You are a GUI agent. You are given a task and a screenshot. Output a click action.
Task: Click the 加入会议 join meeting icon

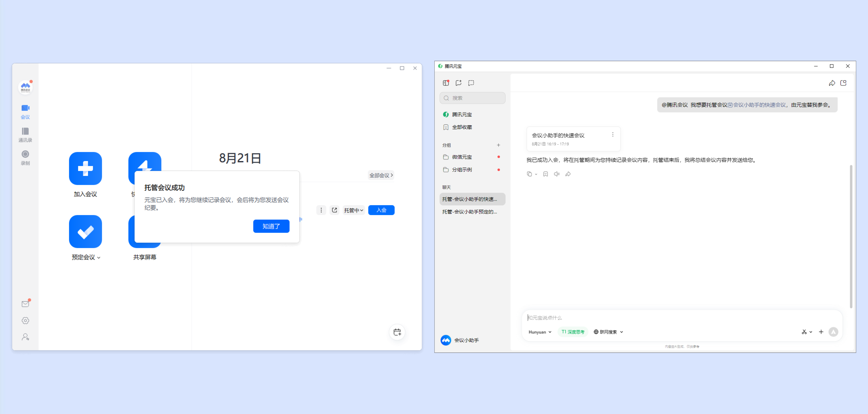(85, 168)
